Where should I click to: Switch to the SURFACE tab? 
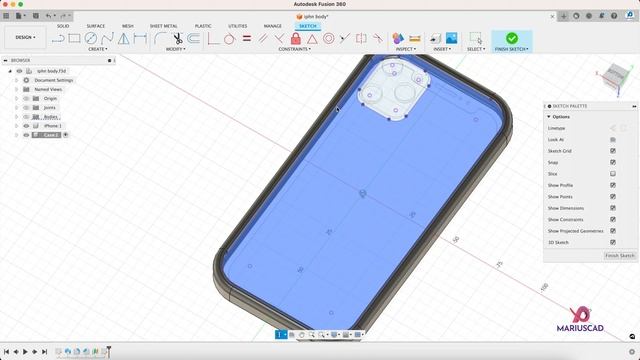[x=96, y=26]
